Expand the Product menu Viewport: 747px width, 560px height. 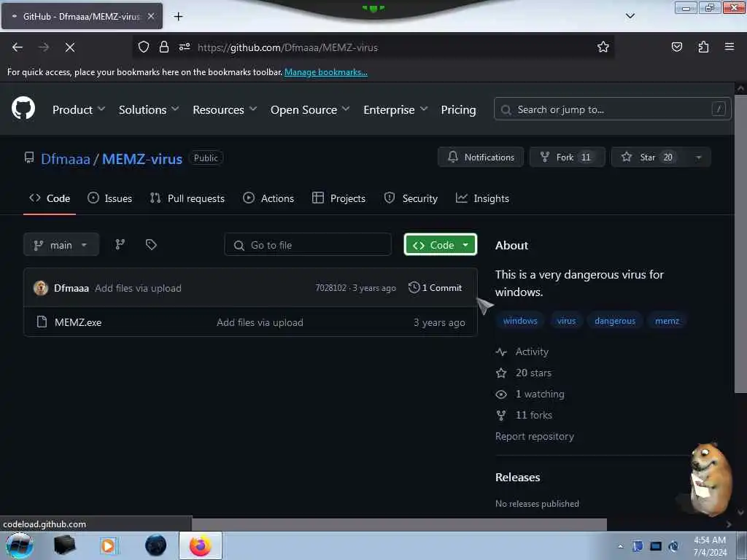79,109
